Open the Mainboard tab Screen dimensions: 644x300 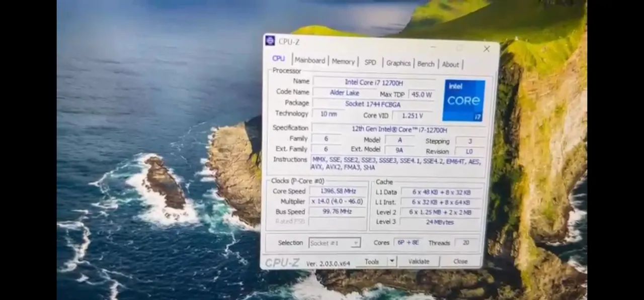click(310, 60)
